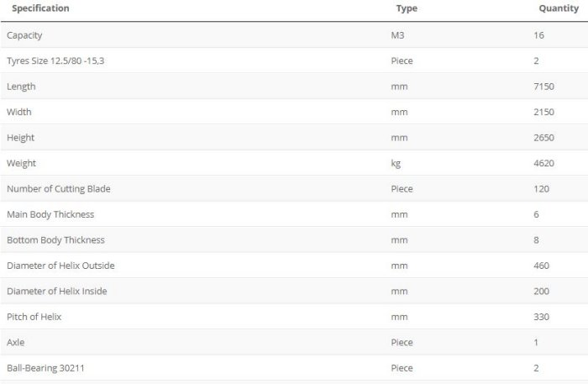Click the Specification column header
Image resolution: width=588 pixels, height=384 pixels.
[x=40, y=8]
